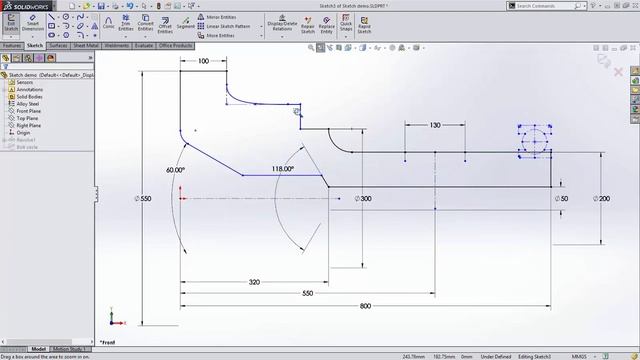Switch to the Features tab
The height and width of the screenshot is (360, 640).
[x=12, y=46]
